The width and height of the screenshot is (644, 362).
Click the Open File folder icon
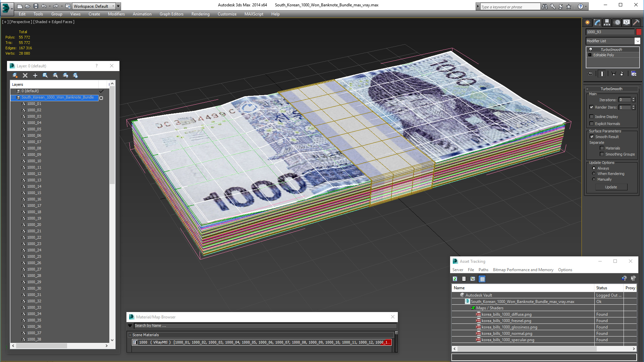(28, 6)
